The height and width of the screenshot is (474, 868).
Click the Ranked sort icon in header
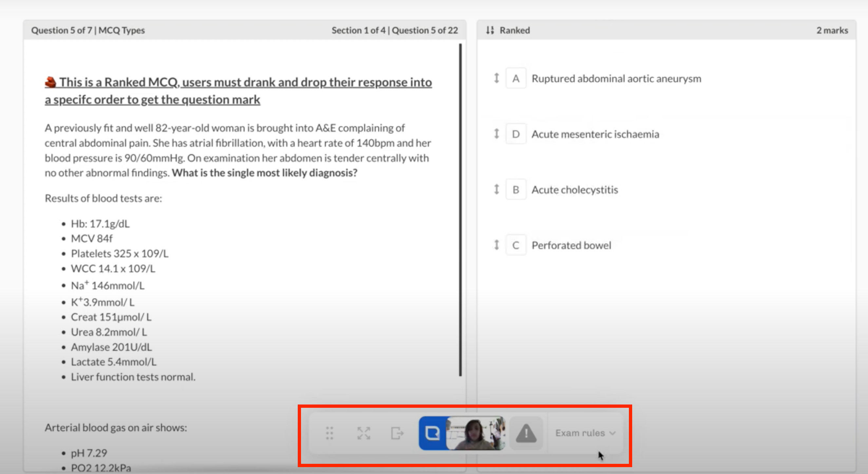(x=490, y=30)
